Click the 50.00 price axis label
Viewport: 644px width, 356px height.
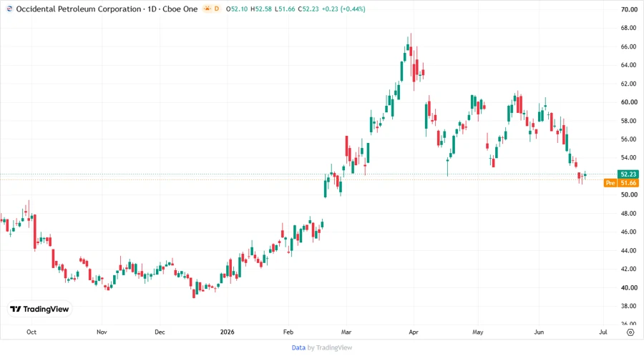(629, 195)
